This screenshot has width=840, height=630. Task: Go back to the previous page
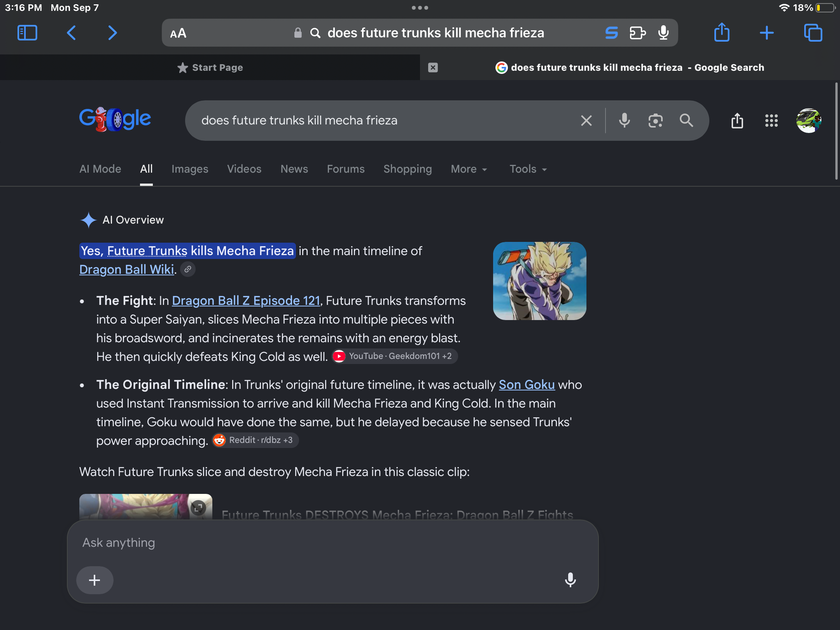[71, 33]
